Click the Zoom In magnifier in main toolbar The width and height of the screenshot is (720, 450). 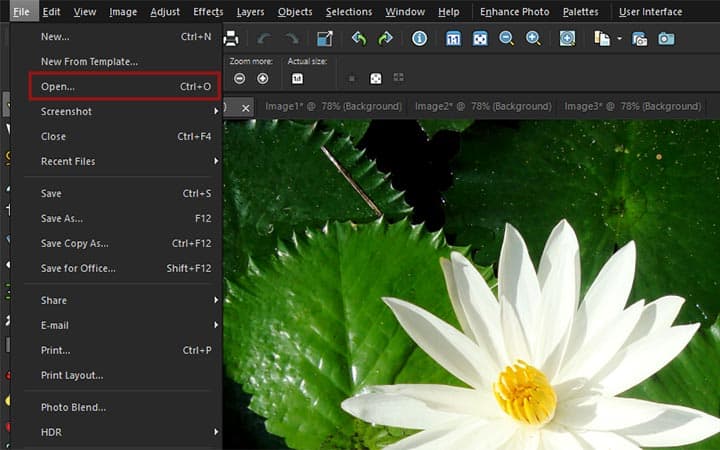533,39
